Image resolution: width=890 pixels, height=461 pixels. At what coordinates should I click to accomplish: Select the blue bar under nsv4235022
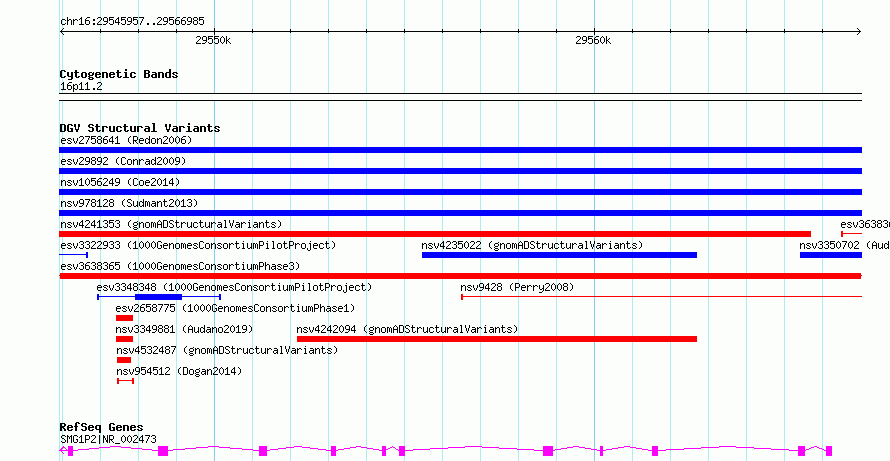tap(559, 255)
